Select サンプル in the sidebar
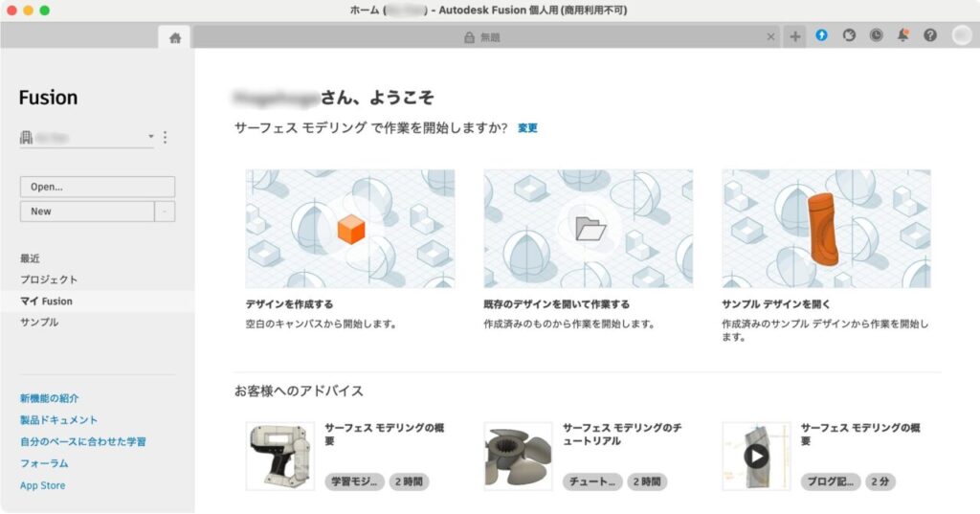The width and height of the screenshot is (980, 514). (x=39, y=322)
